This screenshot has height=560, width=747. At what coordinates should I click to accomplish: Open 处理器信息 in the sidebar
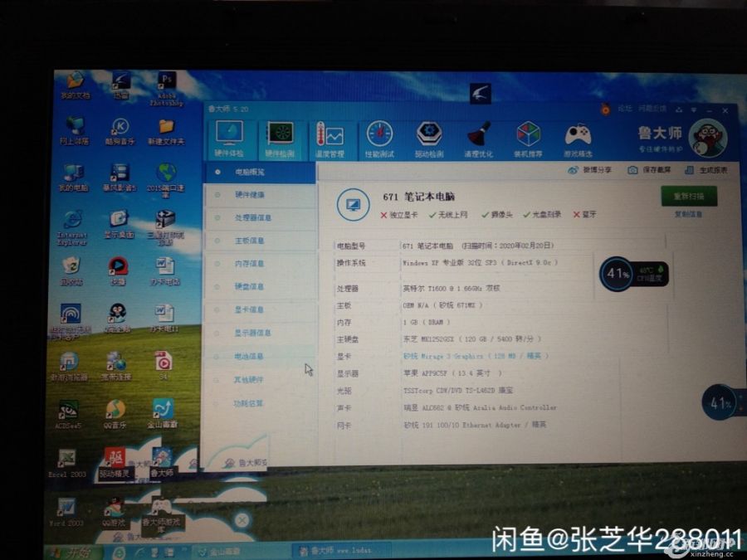260,217
